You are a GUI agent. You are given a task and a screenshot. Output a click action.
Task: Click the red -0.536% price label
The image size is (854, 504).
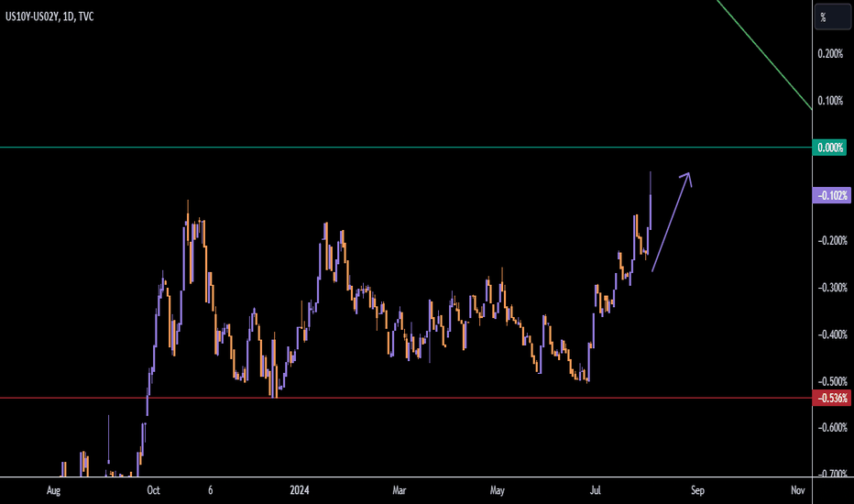(x=832, y=399)
